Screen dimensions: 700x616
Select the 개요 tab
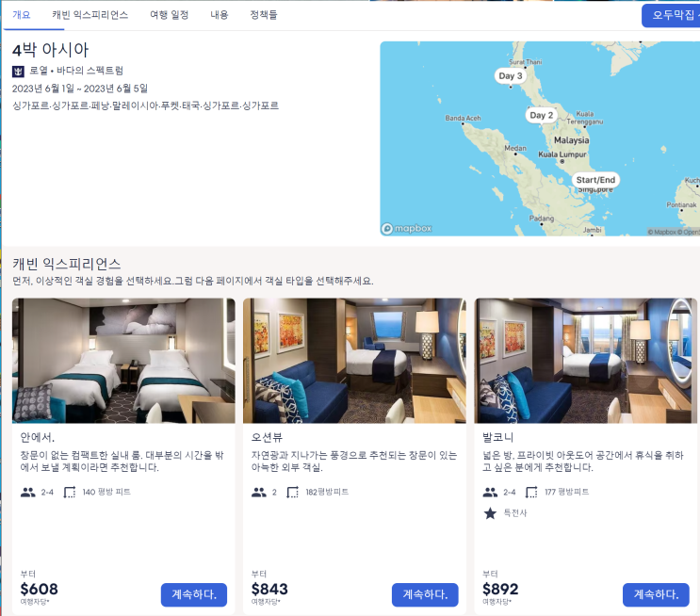pyautogui.click(x=22, y=15)
